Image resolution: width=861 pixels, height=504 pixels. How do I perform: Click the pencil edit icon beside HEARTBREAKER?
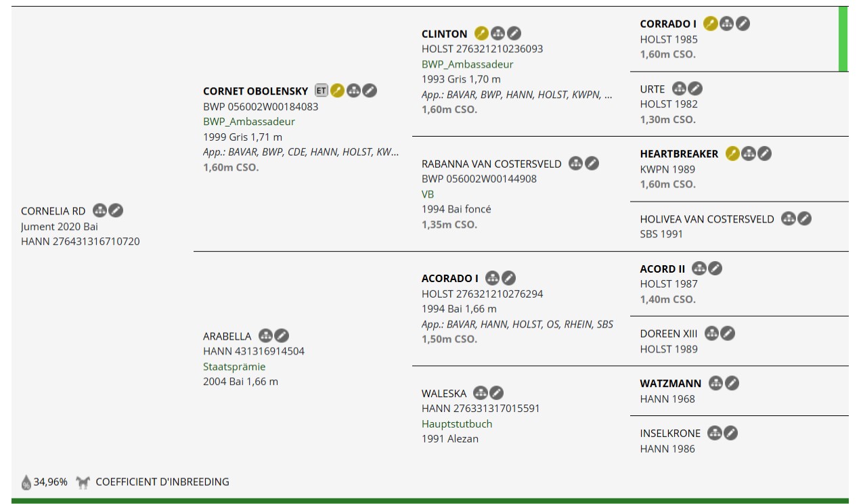coord(764,154)
